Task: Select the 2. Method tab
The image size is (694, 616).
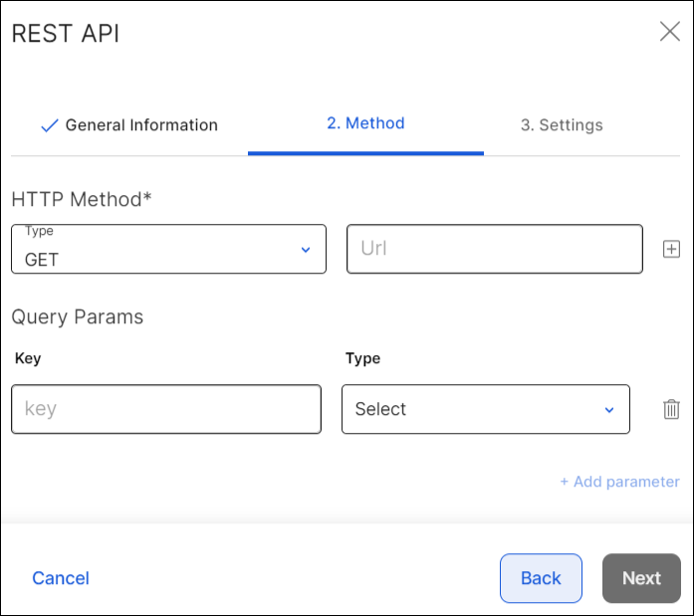Action: (x=365, y=124)
